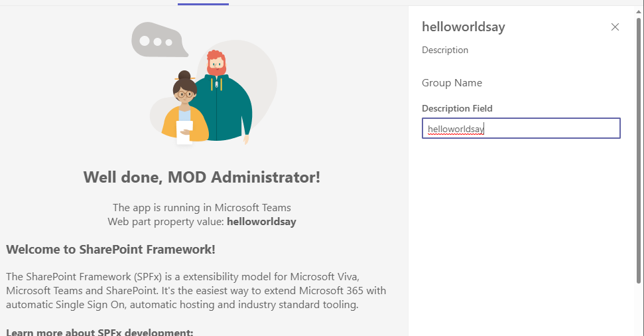
Task: Close the helloworldsay property pane
Action: 615,27
